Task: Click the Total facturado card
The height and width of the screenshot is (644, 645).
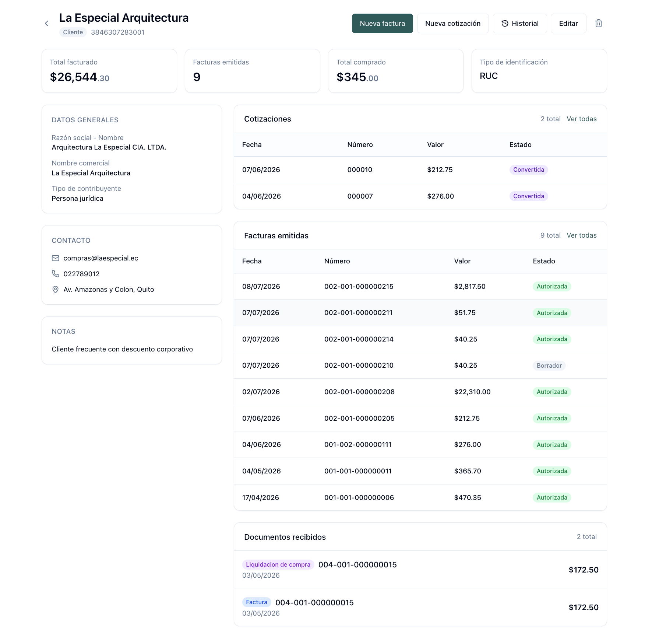Action: (109, 71)
